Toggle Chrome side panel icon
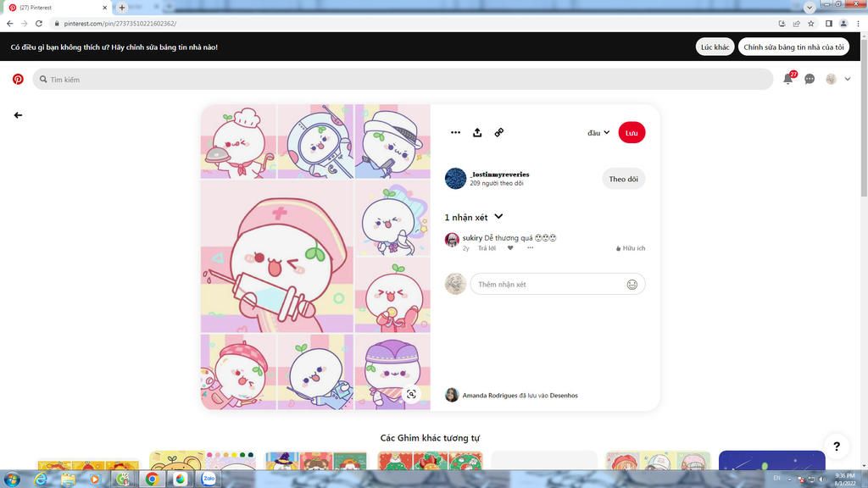Screen dimensions: 868x488 tap(829, 23)
